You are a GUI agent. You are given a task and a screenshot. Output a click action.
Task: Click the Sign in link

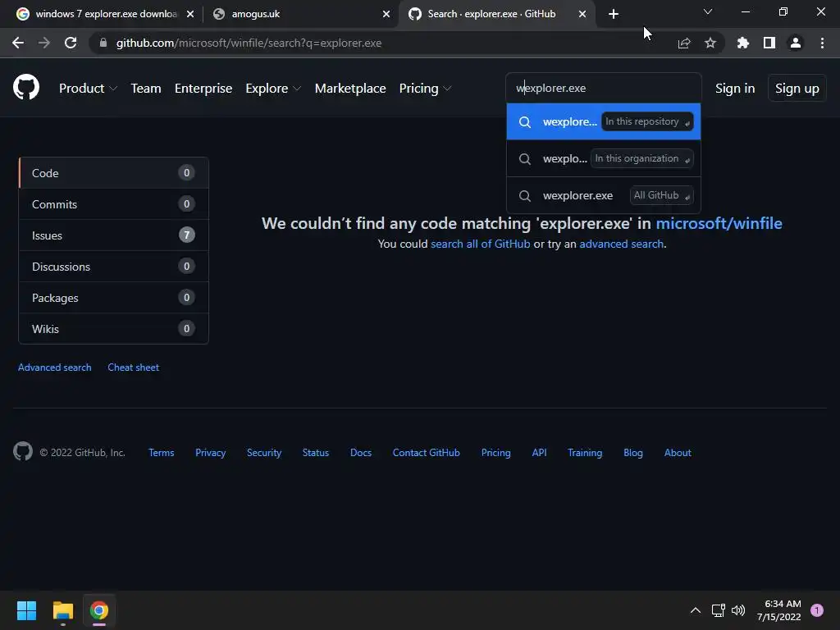735,89
